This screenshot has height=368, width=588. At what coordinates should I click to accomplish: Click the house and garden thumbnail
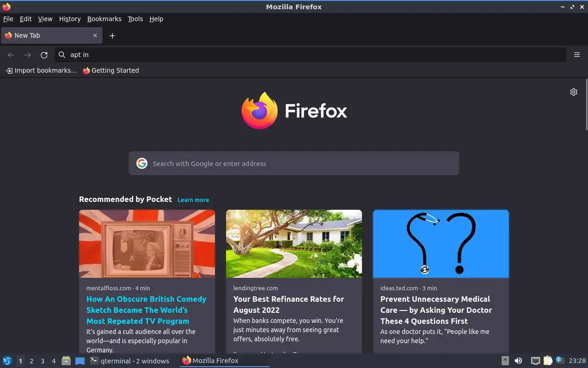point(294,244)
